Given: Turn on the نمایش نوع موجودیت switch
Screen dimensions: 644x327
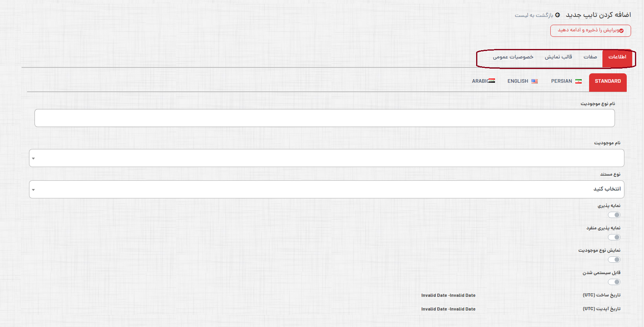Looking at the screenshot, I should point(614,260).
